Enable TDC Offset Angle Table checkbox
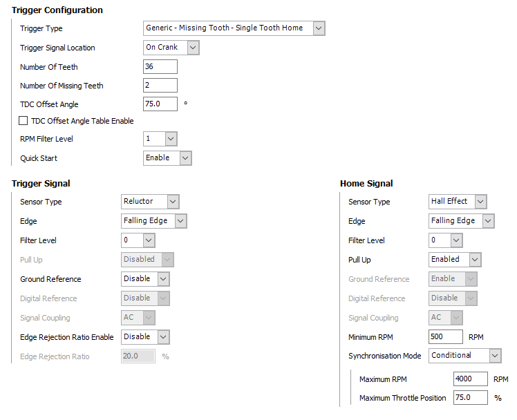Image resolution: width=517 pixels, height=420 pixels. [23, 121]
